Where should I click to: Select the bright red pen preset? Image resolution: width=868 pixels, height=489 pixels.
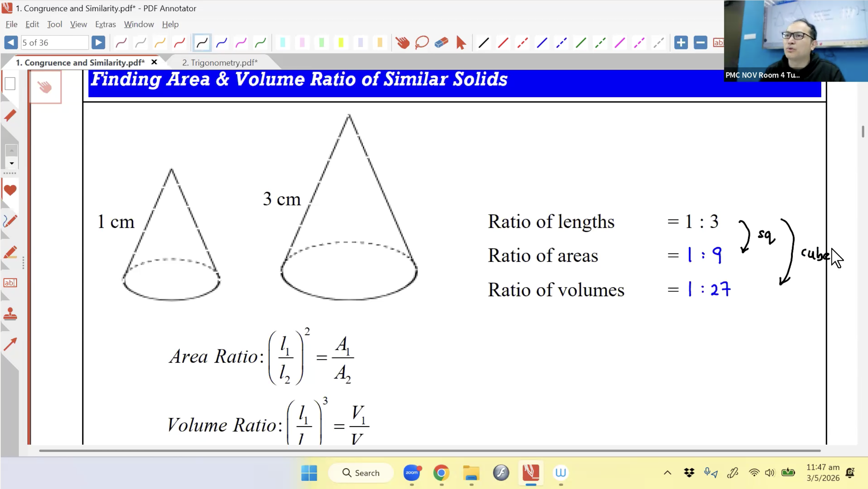(180, 43)
